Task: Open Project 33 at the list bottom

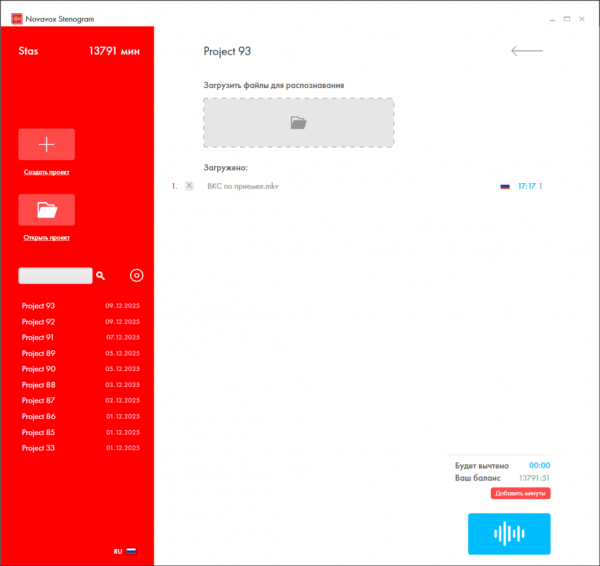Action: tap(39, 448)
